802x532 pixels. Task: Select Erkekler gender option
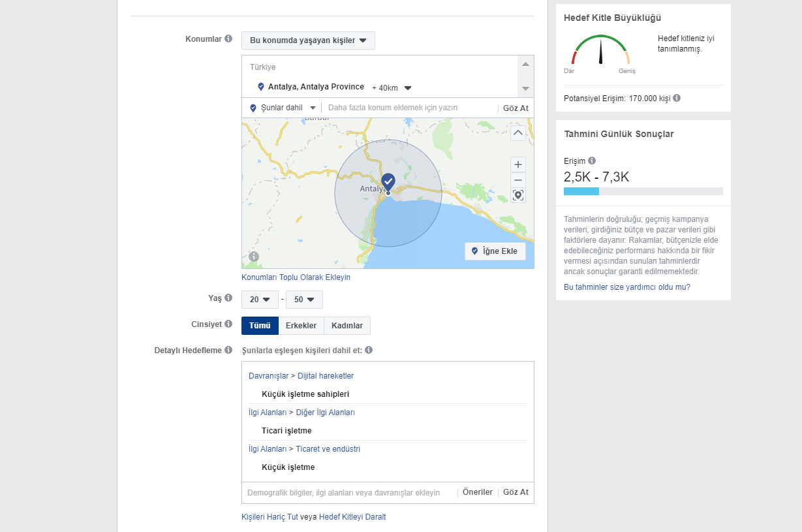(x=301, y=326)
